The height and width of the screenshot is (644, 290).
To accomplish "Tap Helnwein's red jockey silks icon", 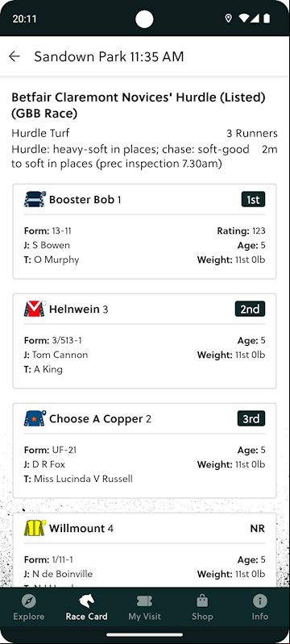I will coord(35,309).
